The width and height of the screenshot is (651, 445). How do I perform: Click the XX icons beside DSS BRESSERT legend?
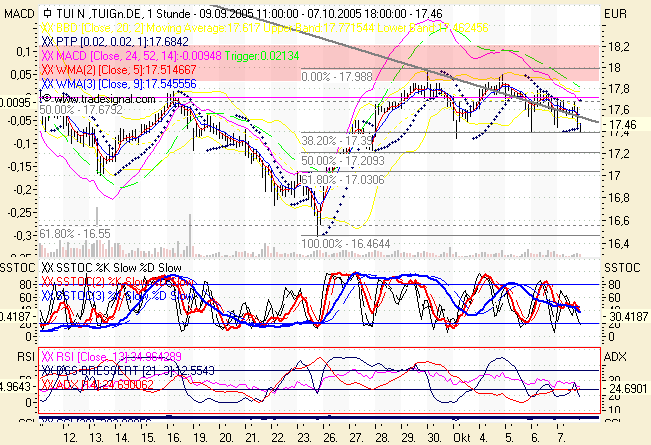(48, 370)
